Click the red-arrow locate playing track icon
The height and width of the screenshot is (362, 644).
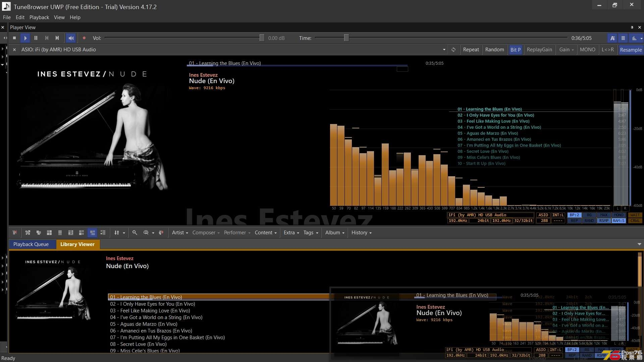pyautogui.click(x=161, y=233)
